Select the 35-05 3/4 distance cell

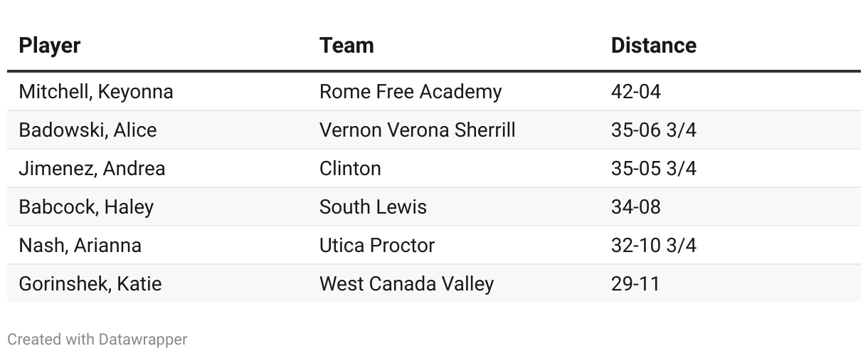pyautogui.click(x=653, y=169)
